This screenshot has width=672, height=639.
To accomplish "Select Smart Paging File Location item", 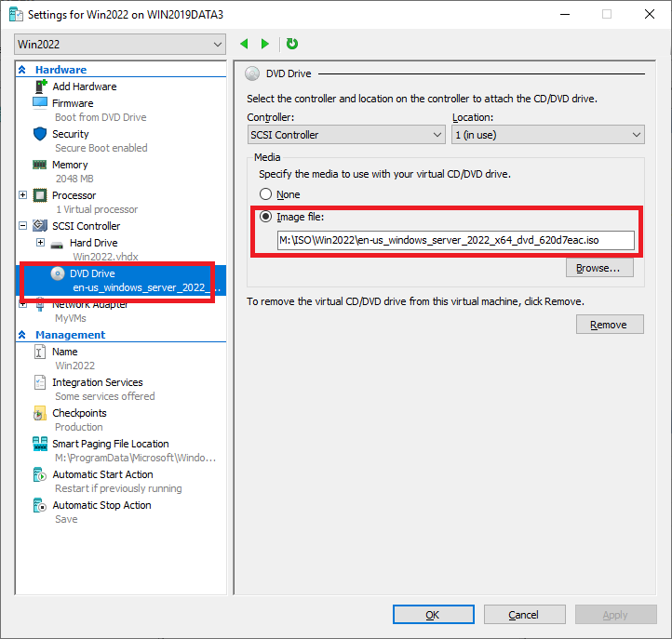I will [x=111, y=444].
